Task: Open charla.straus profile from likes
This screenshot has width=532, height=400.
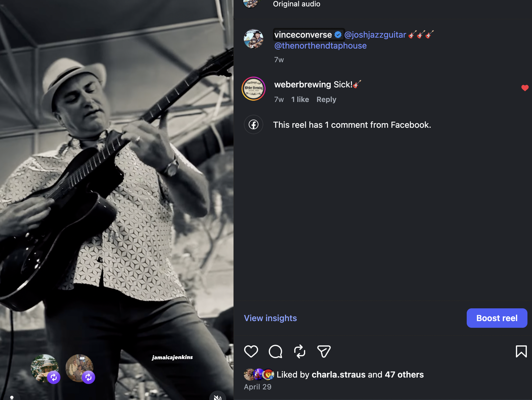Action: pos(339,375)
